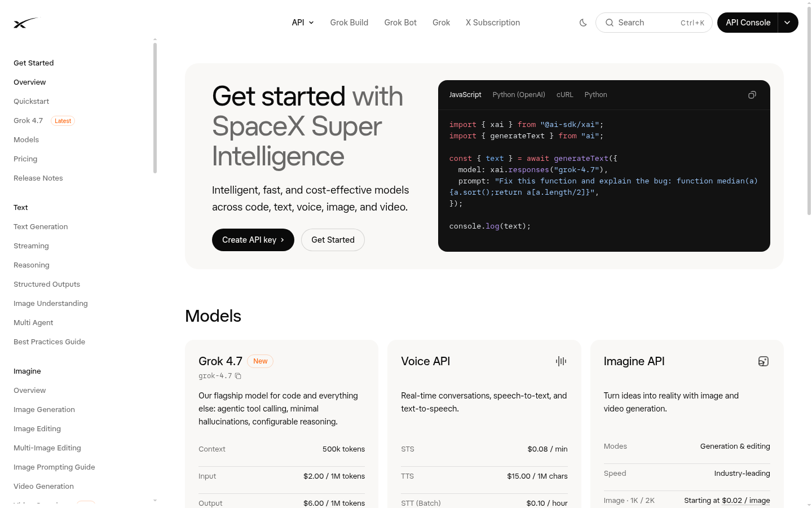Open Multi-Image Editing sidebar link
The image size is (812, 508).
pos(47,448)
